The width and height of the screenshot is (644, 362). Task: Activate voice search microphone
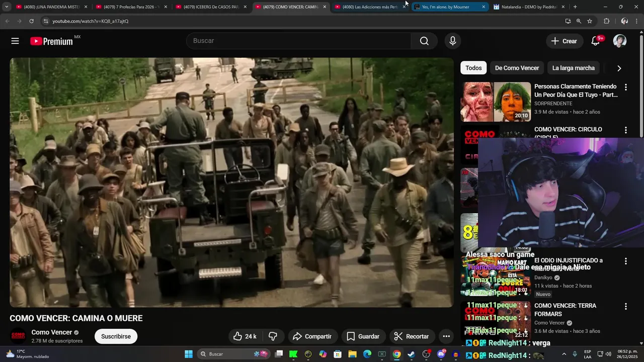click(453, 41)
